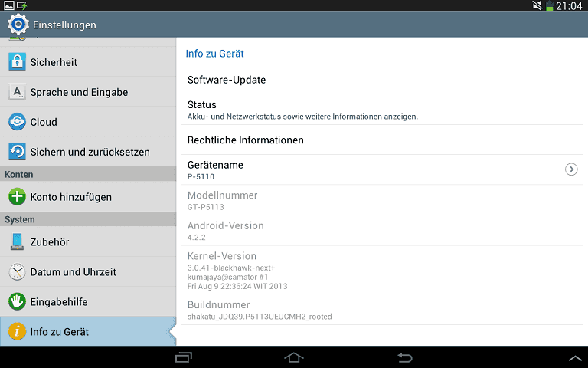Viewport: 588px width, 368px height.
Task: Tap the Zubehör dock icon
Action: pos(18,242)
